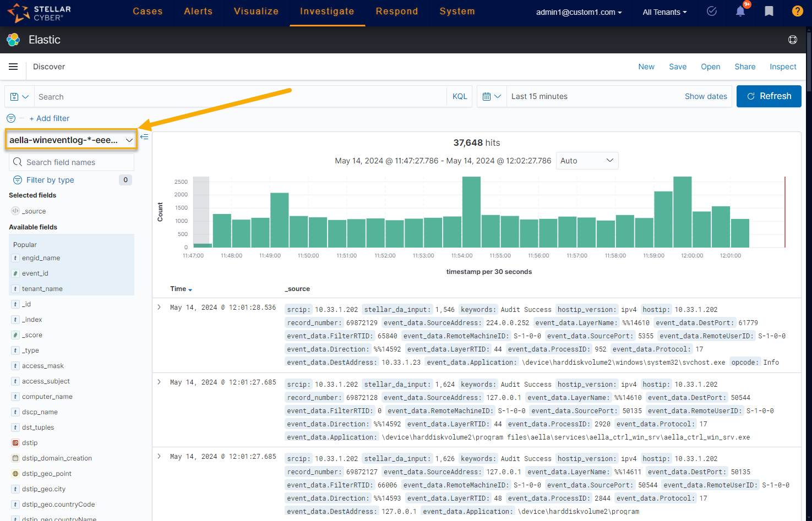
Task: Open the Auto interval dropdown
Action: pos(587,161)
